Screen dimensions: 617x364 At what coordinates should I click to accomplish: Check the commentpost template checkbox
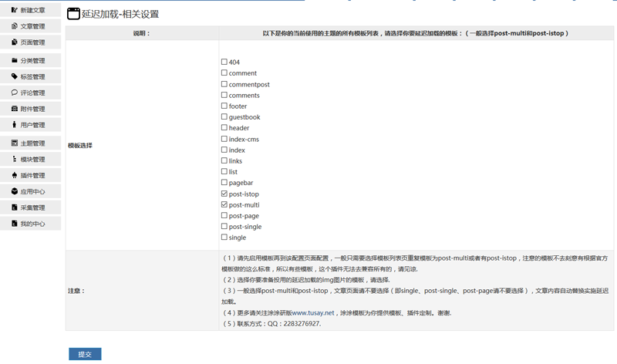224,84
